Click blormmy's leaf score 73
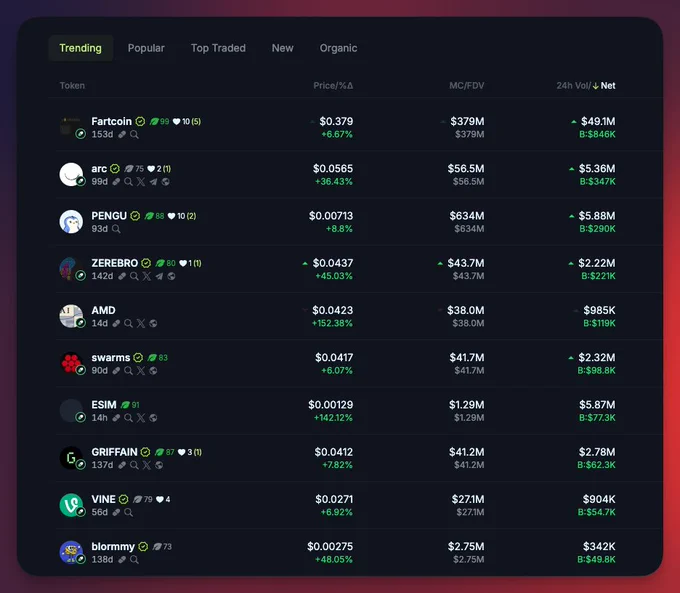The image size is (680, 593). (x=162, y=547)
